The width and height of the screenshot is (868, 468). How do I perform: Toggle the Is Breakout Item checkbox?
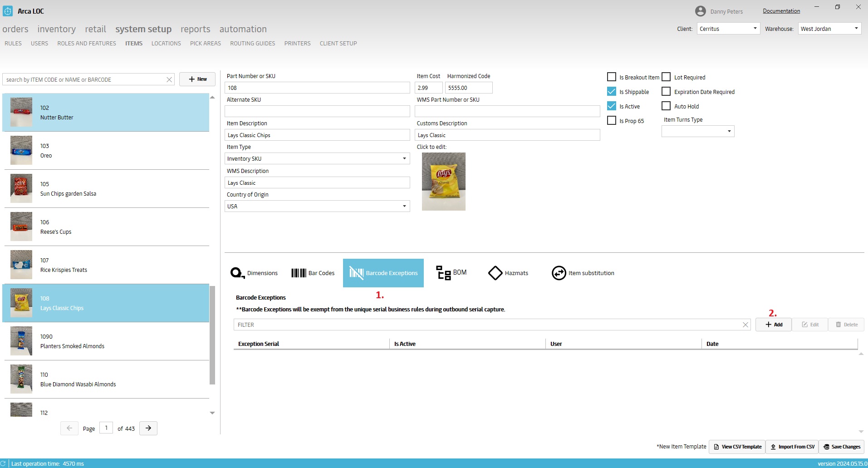[612, 77]
